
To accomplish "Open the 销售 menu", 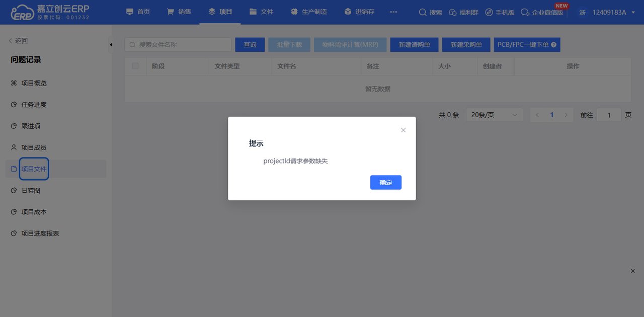I will click(179, 12).
